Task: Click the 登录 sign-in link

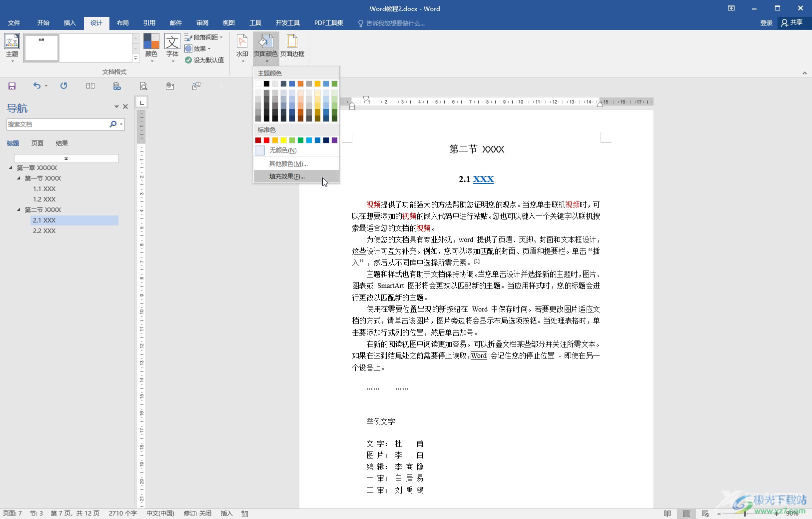Action: click(767, 22)
